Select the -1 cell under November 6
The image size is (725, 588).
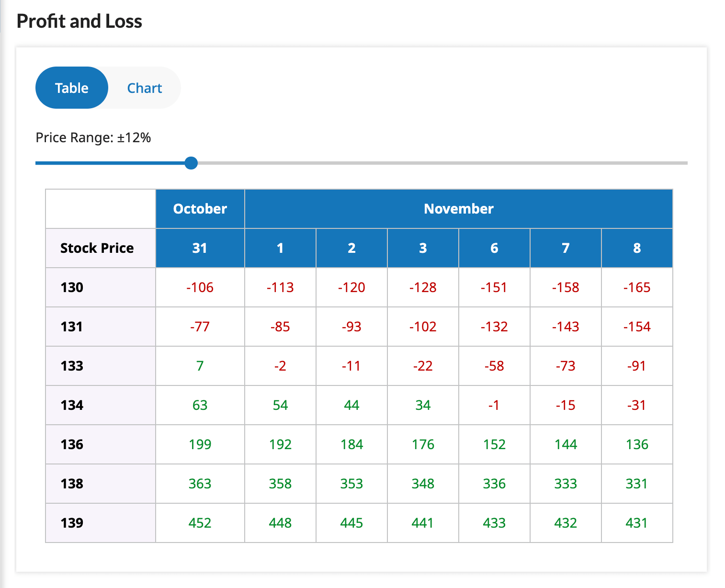[494, 405]
